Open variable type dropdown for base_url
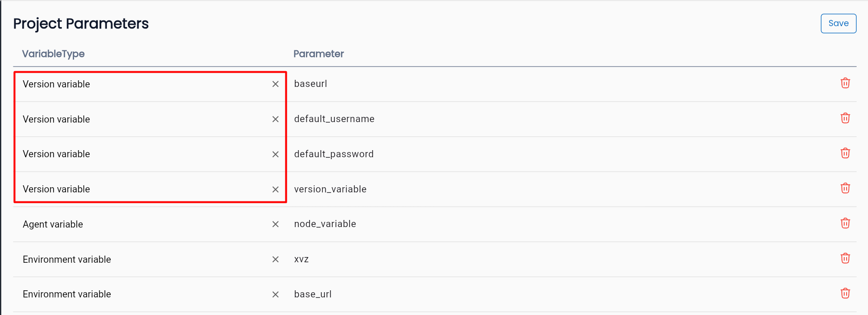868x315 pixels. pyautogui.click(x=142, y=295)
